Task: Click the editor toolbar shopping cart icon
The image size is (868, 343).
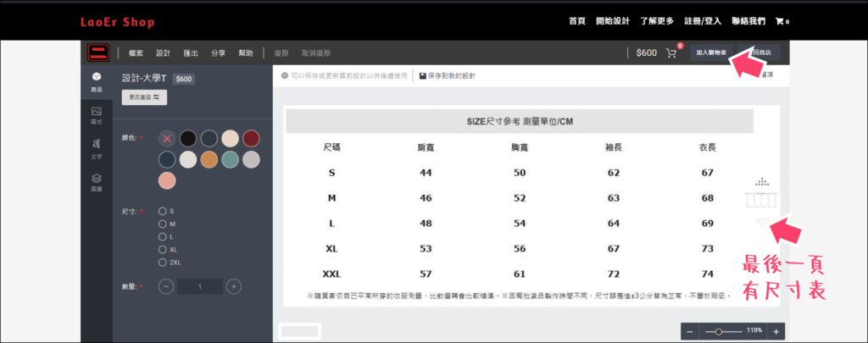Action: tap(671, 53)
